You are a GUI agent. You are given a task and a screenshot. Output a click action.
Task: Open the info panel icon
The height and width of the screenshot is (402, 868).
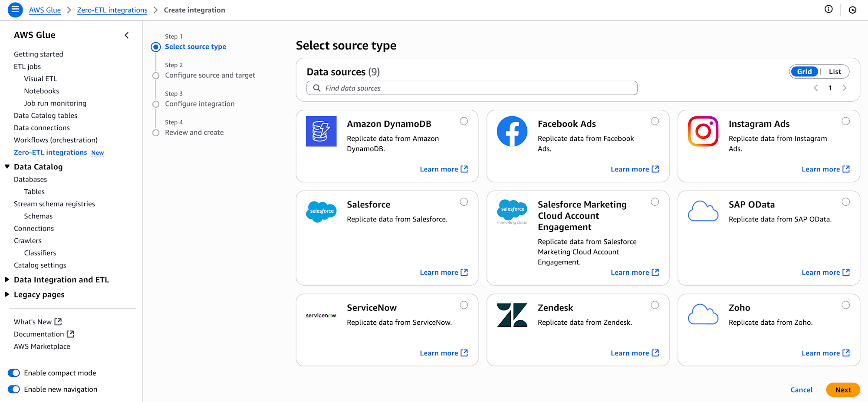tap(829, 9)
